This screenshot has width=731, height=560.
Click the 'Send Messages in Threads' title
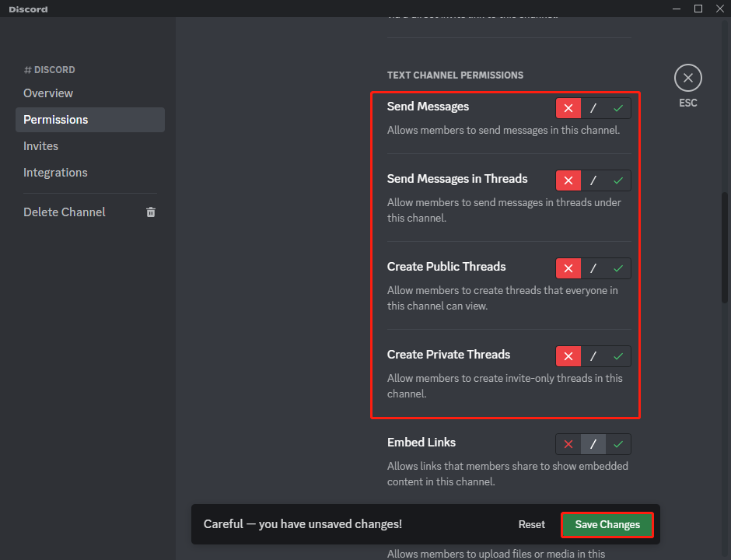457,179
